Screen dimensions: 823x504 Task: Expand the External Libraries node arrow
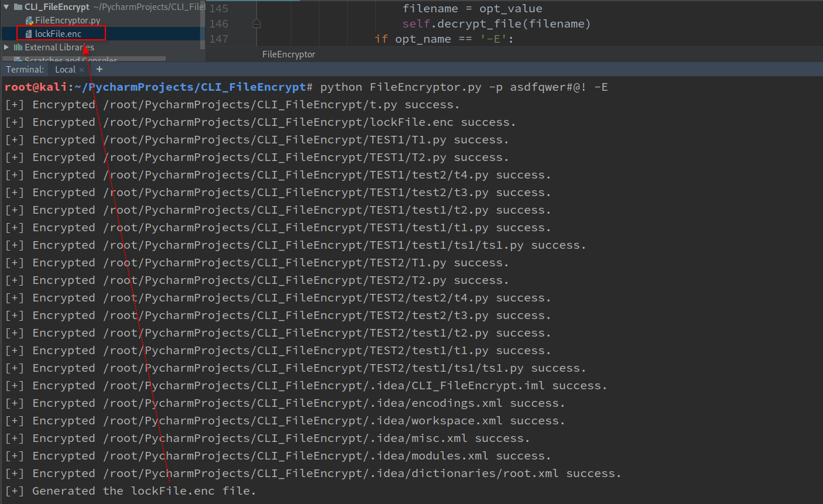pyautogui.click(x=6, y=47)
